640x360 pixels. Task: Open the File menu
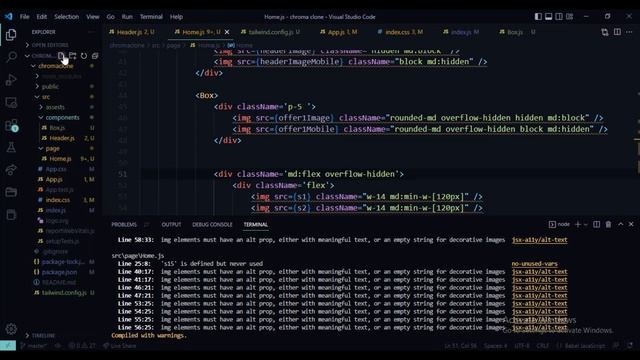pos(24,17)
